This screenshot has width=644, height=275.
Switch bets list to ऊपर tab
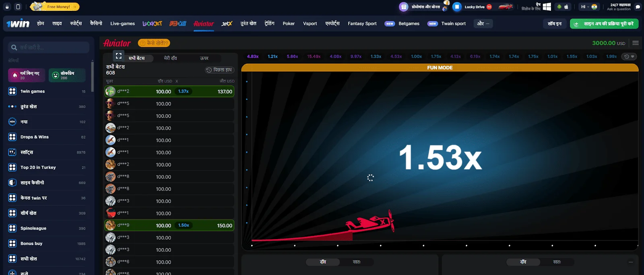[204, 58]
